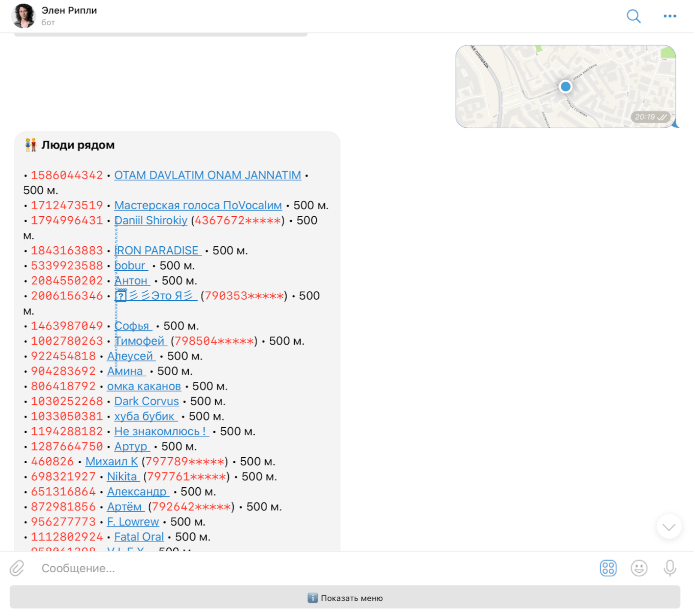The image size is (695, 616).
Task: Click the paperclip attach file icon
Action: (17, 568)
